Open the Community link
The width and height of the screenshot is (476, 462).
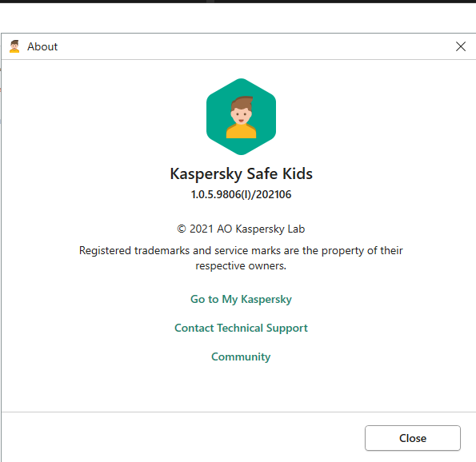(x=241, y=356)
